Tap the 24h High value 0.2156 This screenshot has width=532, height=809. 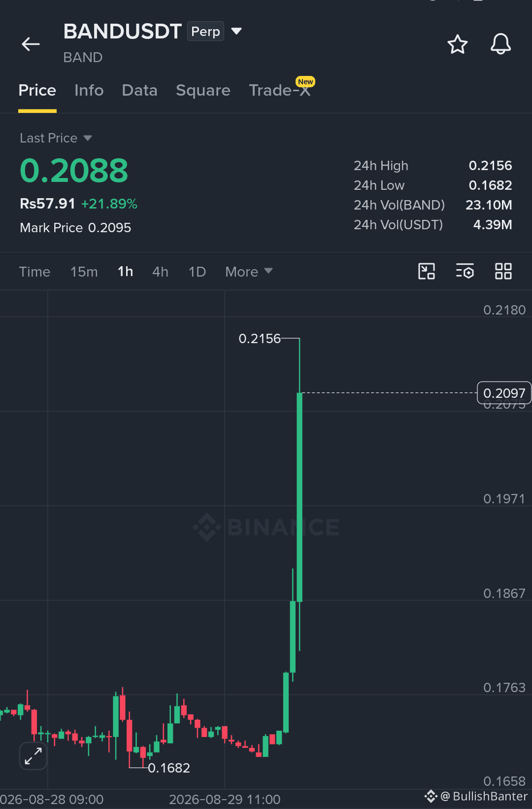pos(490,166)
